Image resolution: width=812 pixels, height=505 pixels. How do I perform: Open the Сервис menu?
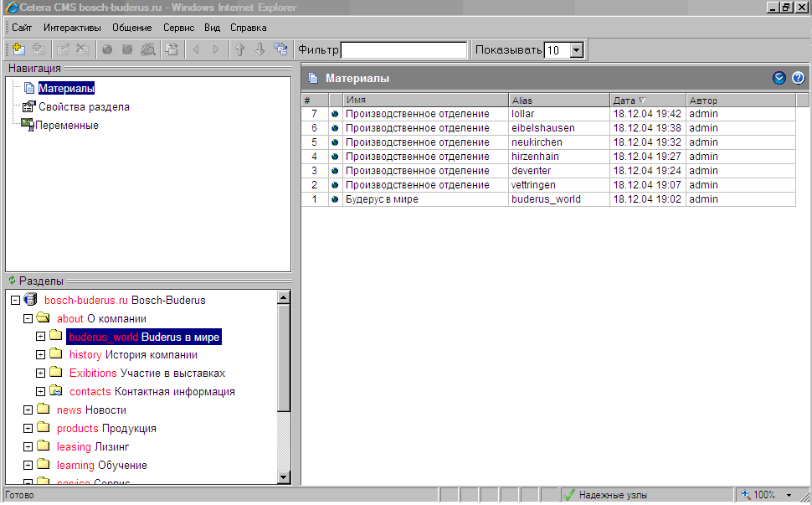[178, 28]
